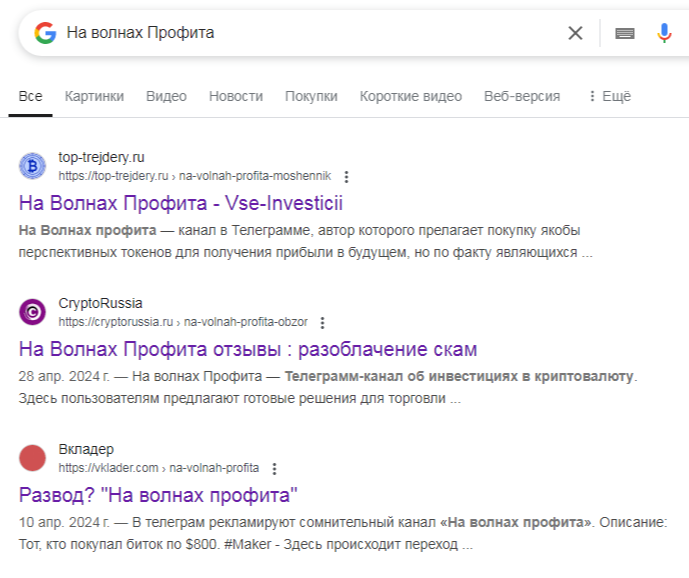Click the Вкладер red favicon
689x578 pixels.
pyautogui.click(x=32, y=458)
